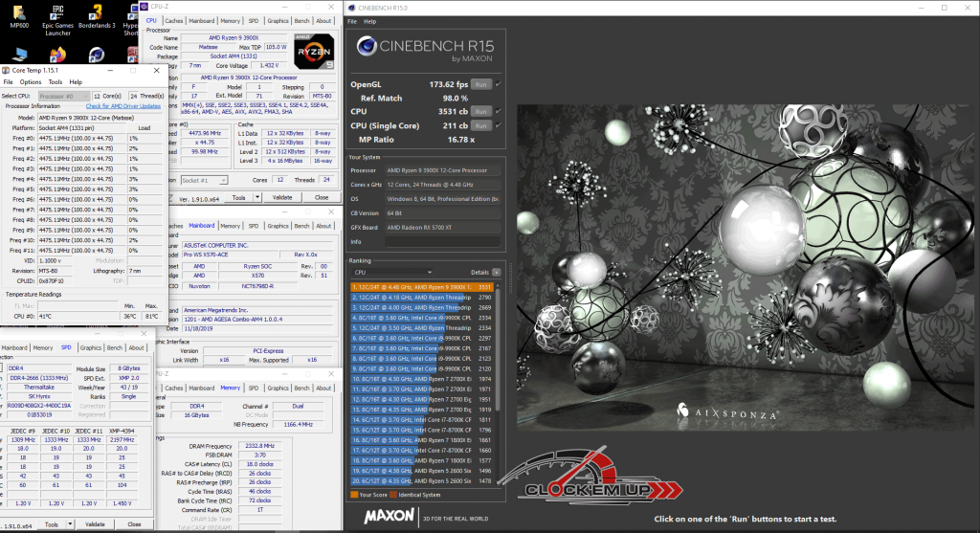Click the Cinebench title bar app icon
Screen dimensions: 980x533
[351, 7]
